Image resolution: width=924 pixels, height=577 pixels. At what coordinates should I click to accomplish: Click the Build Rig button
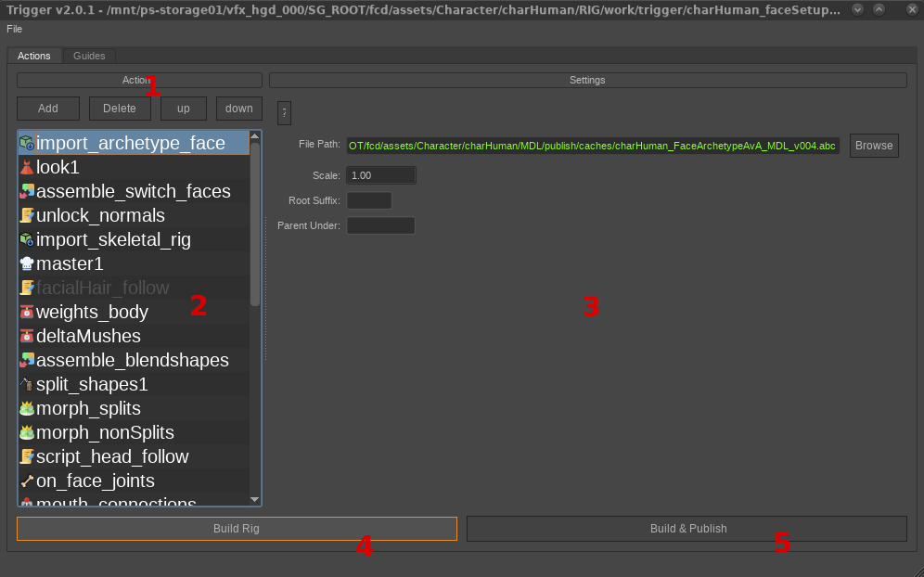[237, 529]
